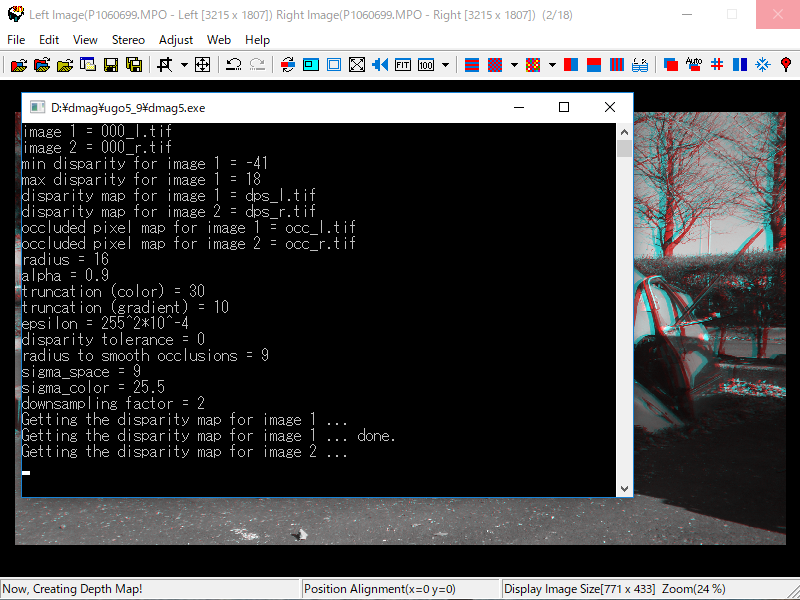
Task: Switch to full screen with crossed-arrows icon
Action: 357,65
